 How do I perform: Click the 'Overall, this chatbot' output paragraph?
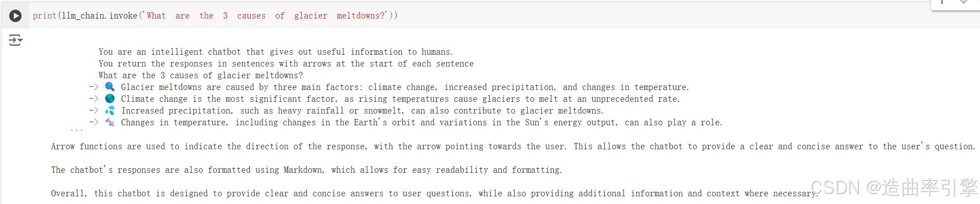pyautogui.click(x=435, y=194)
